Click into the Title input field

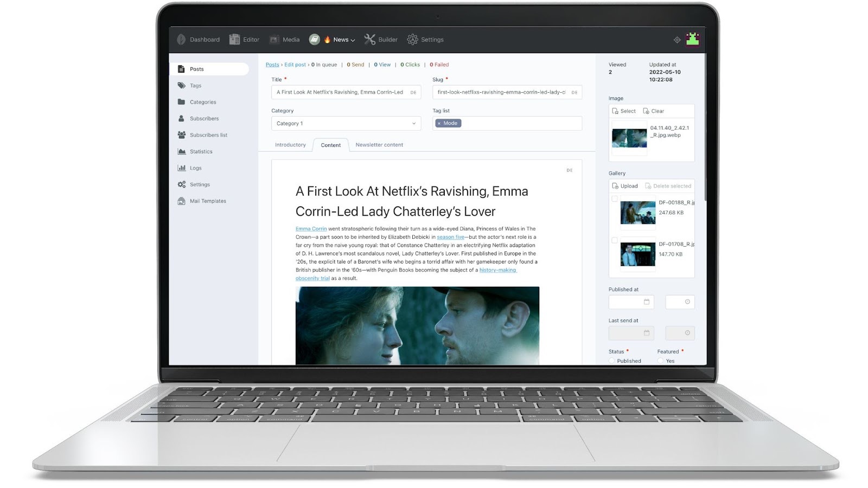[x=346, y=92]
